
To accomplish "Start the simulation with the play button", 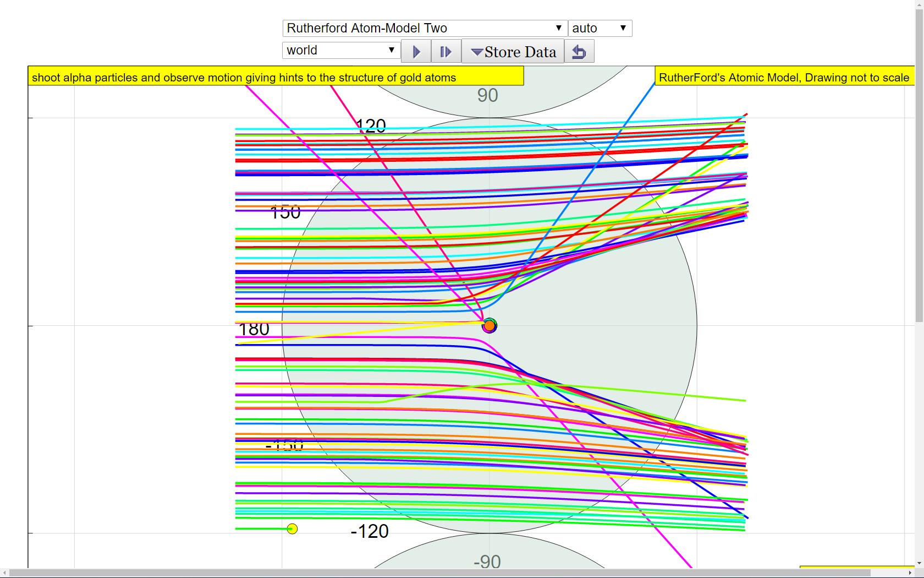I will point(416,52).
